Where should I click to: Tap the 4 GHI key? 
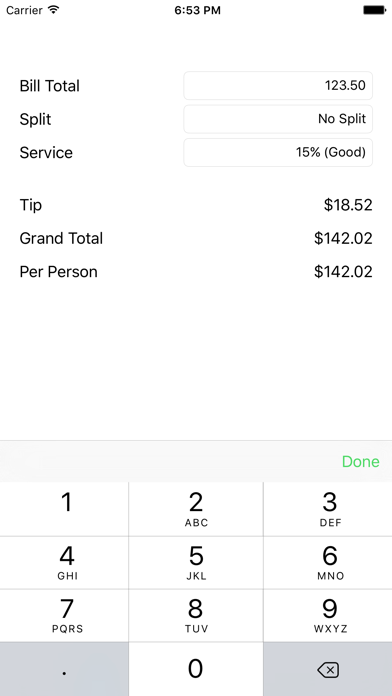[x=64, y=562]
